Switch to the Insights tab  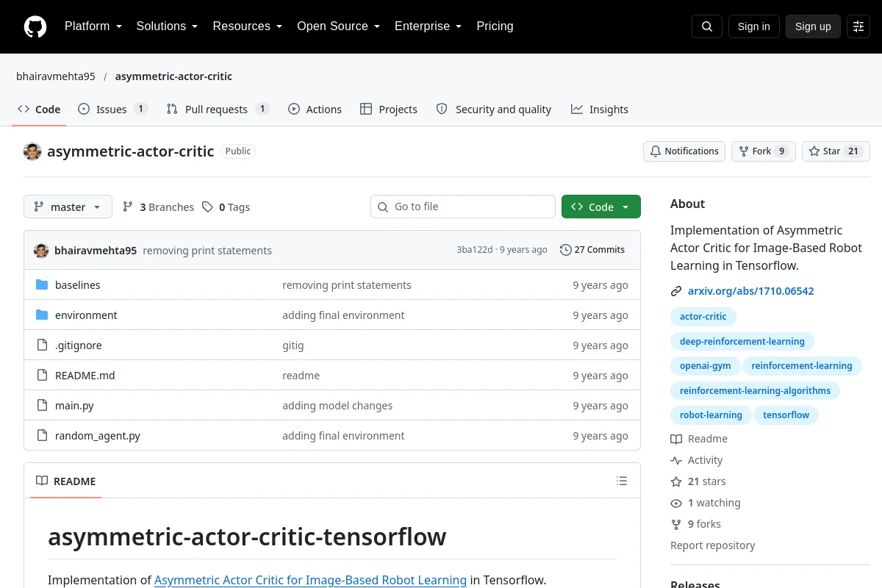[x=600, y=110]
